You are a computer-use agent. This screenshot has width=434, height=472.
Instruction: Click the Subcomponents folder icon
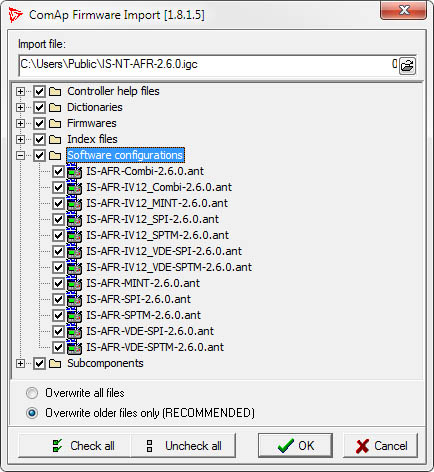pos(55,363)
